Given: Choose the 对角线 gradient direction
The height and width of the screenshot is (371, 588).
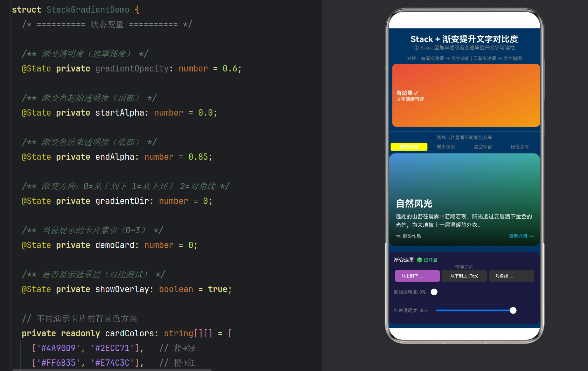Looking at the screenshot, I should (511, 276).
